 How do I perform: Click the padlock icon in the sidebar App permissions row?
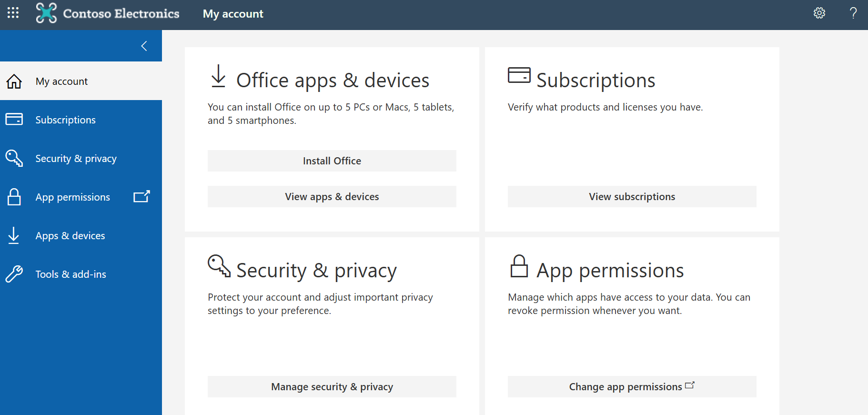pyautogui.click(x=14, y=197)
